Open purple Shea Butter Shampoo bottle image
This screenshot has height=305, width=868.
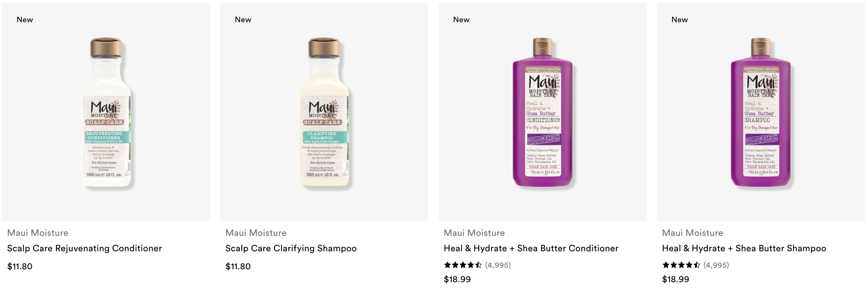(x=761, y=112)
